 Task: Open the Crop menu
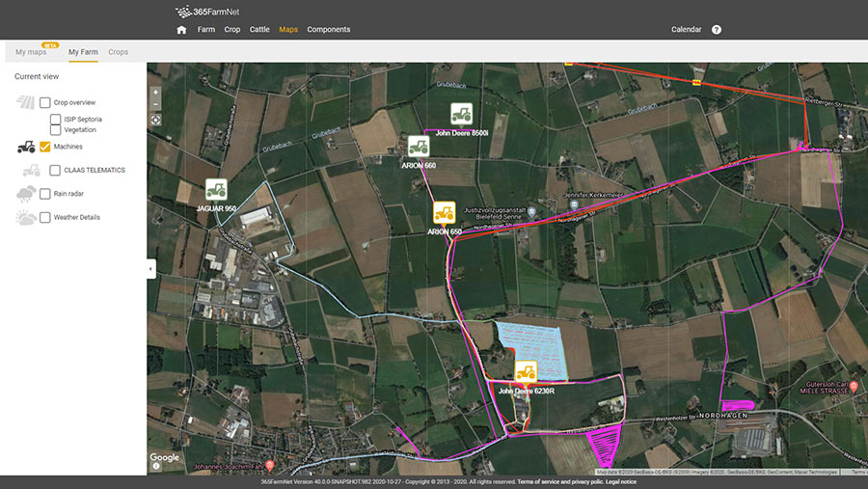pyautogui.click(x=231, y=30)
